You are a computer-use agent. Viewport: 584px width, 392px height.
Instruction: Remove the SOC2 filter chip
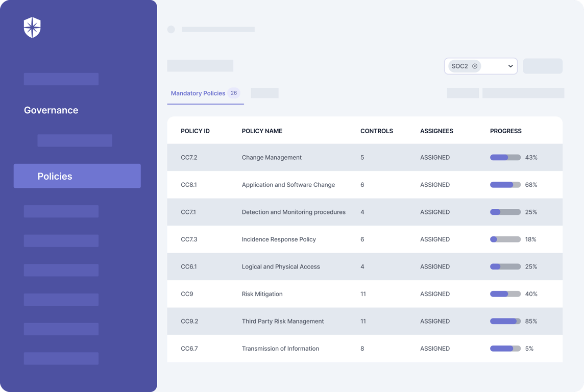point(475,66)
